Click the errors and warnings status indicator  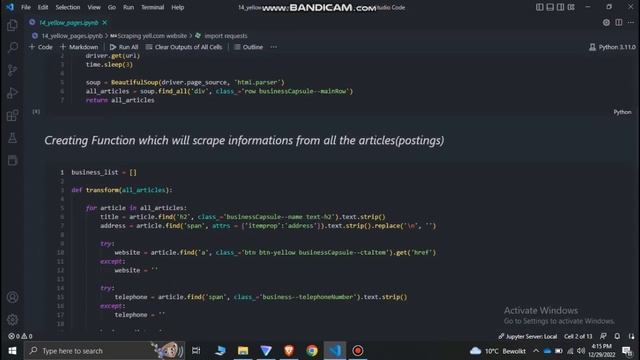[x=20, y=336]
